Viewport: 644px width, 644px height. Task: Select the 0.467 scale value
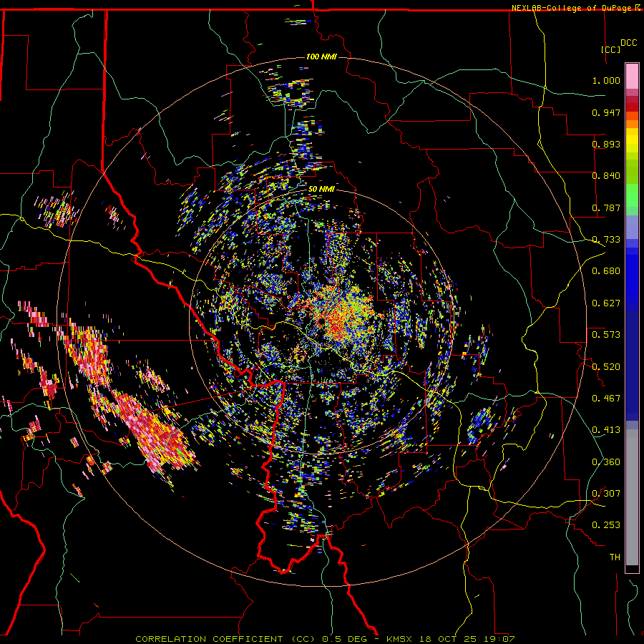606,399
